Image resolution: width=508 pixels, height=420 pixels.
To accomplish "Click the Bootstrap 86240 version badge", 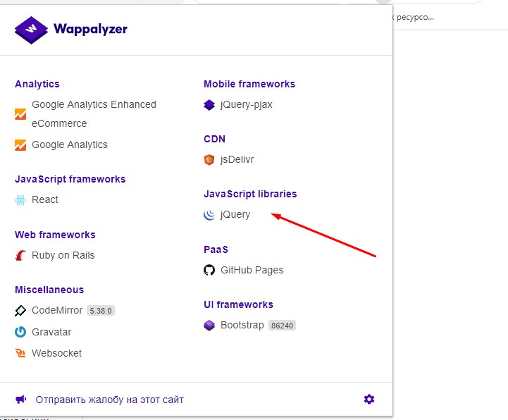I will (x=282, y=326).
